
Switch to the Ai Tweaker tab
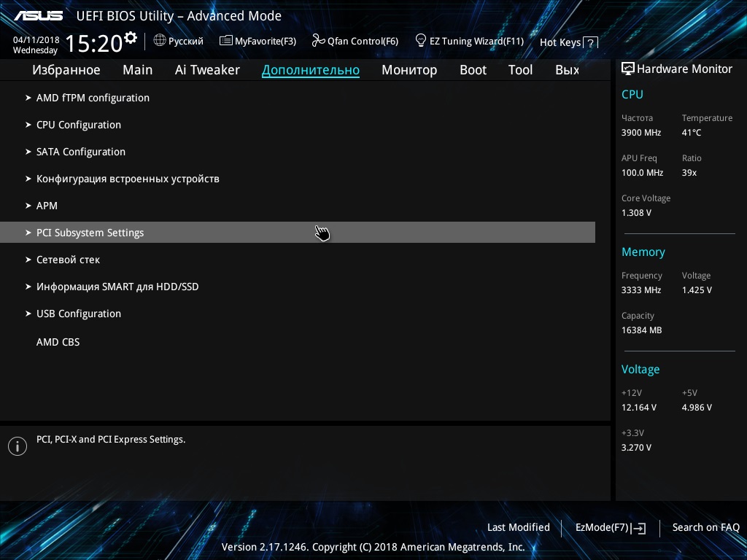click(x=207, y=70)
